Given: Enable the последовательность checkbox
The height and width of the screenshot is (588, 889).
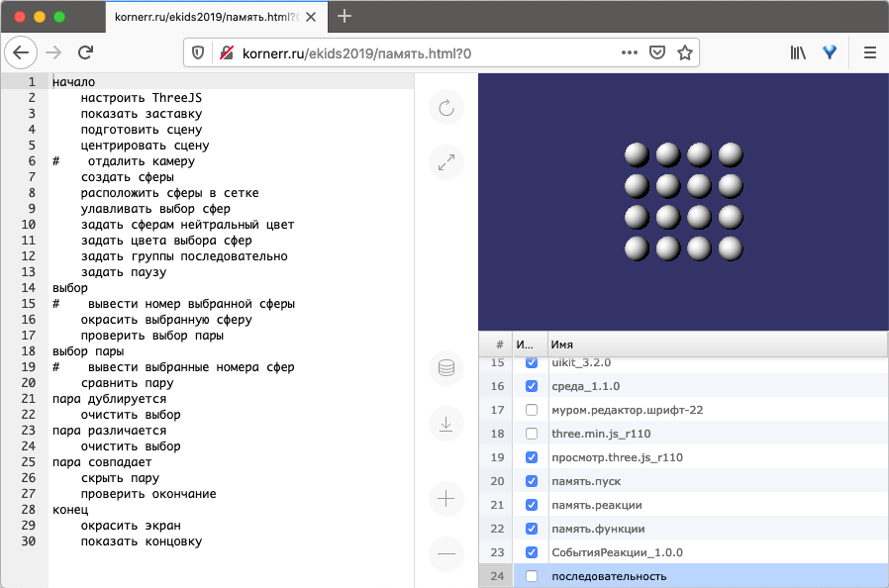Looking at the screenshot, I should [x=532, y=576].
